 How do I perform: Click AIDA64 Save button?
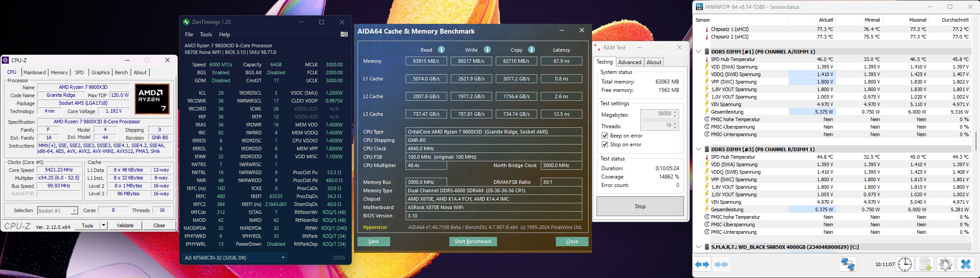point(373,241)
